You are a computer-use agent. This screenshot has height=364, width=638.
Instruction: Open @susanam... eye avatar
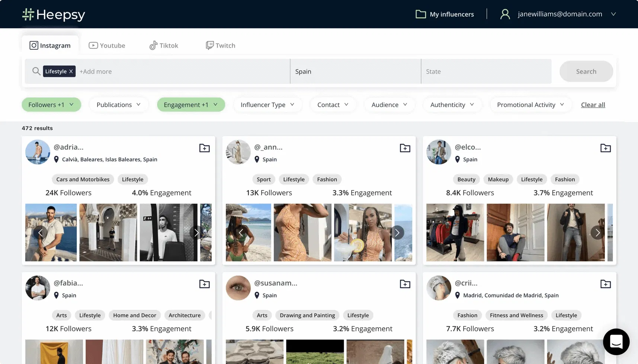tap(238, 288)
